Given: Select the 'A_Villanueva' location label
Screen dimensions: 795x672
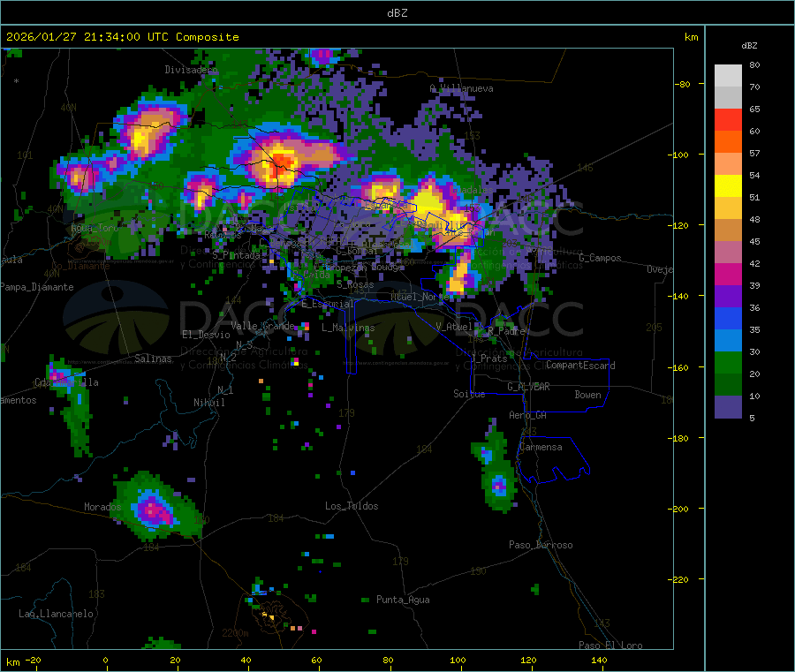Looking at the screenshot, I should click(461, 88).
